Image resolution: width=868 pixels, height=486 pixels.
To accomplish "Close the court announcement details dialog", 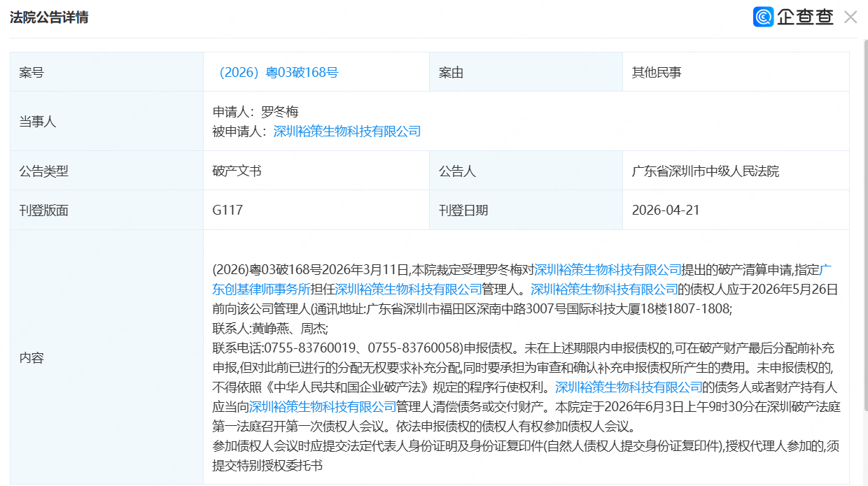I will coord(850,17).
